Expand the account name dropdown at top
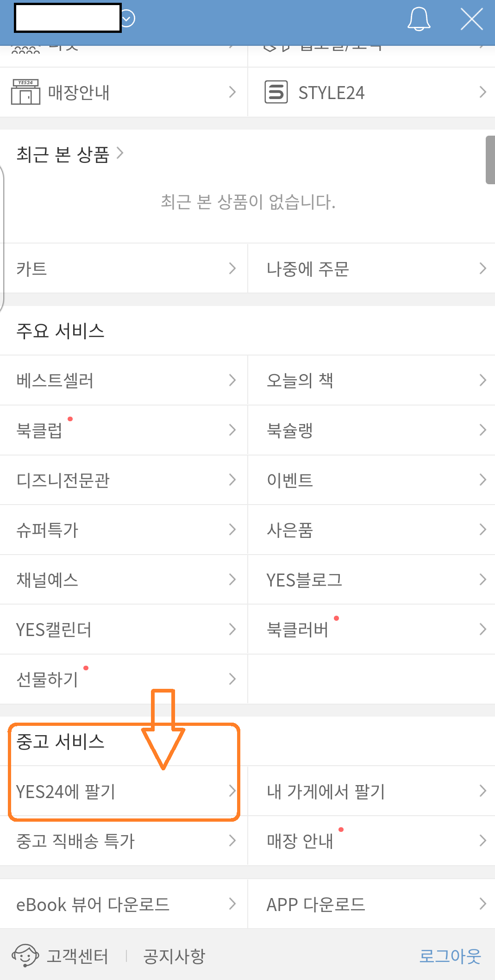 (127, 18)
